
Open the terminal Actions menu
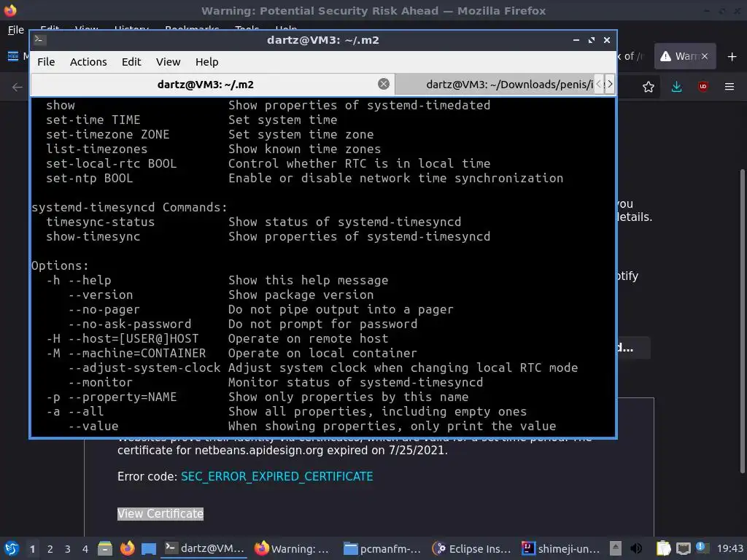tap(88, 62)
